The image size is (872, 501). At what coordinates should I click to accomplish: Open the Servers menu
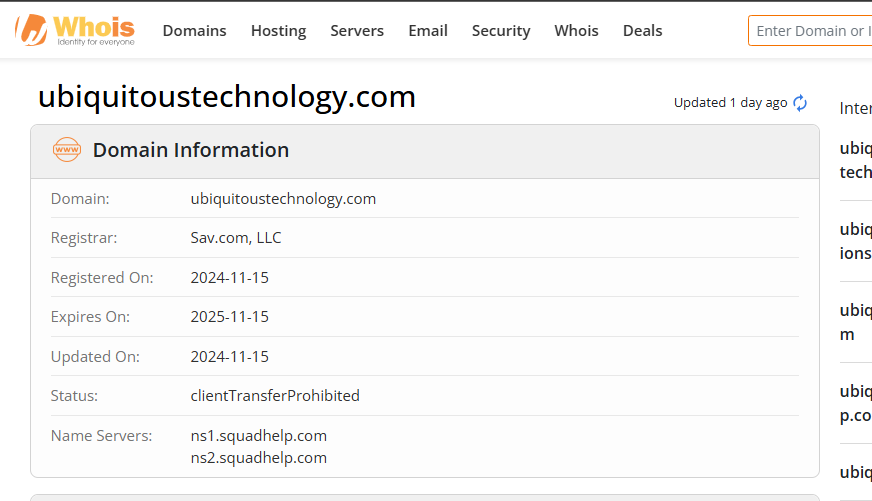(x=357, y=31)
